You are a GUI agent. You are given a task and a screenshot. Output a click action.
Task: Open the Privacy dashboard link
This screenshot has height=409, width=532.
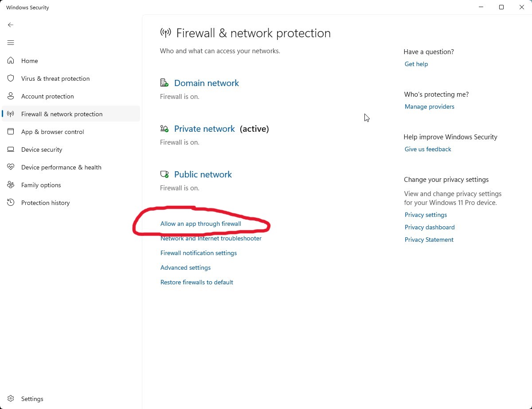pyautogui.click(x=429, y=227)
